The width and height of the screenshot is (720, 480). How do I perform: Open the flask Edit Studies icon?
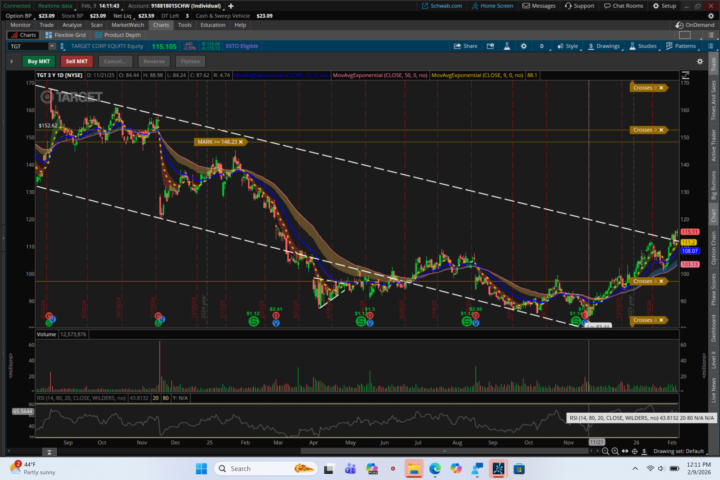click(x=506, y=46)
